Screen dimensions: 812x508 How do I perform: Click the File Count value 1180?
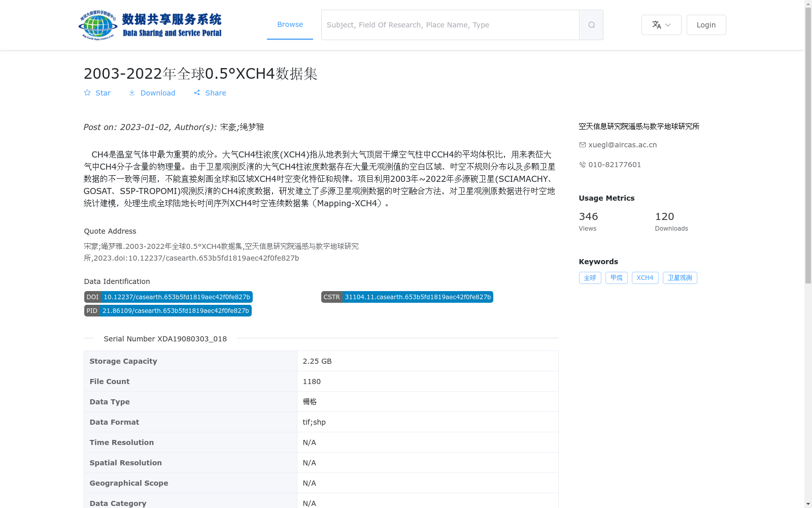tap(312, 382)
